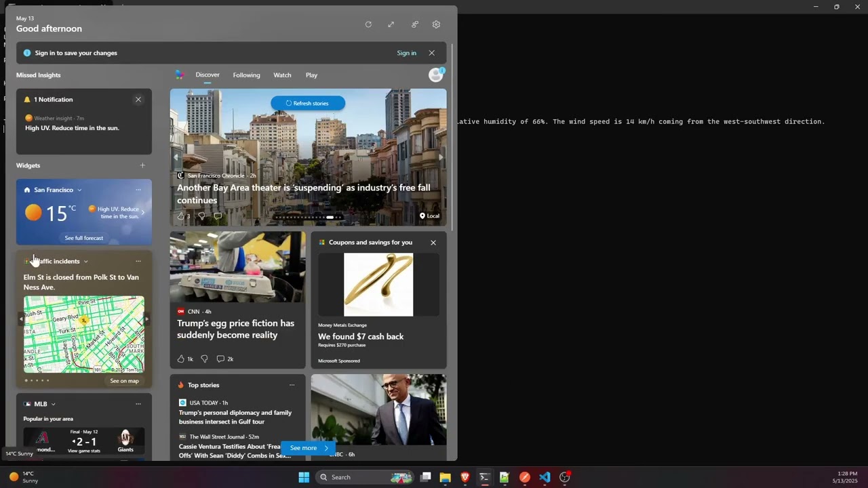This screenshot has height=488, width=868.
Task: Click the Sign in link
Action: coord(407,53)
